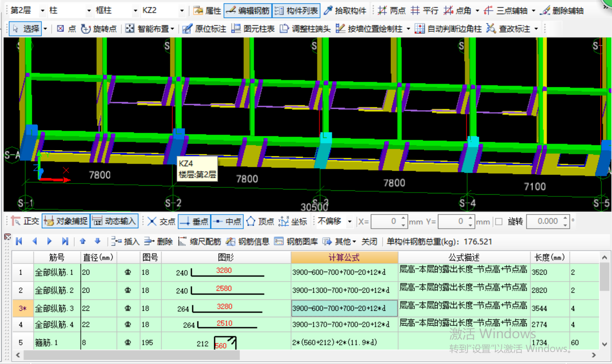Expand the 点角 dropdown arrow
The width and height of the screenshot is (612, 364).
pos(477,11)
